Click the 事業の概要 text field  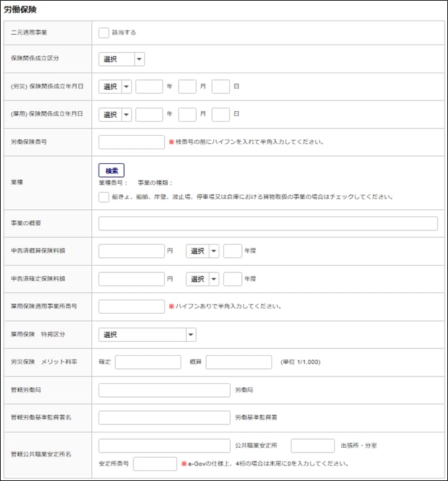point(268,224)
